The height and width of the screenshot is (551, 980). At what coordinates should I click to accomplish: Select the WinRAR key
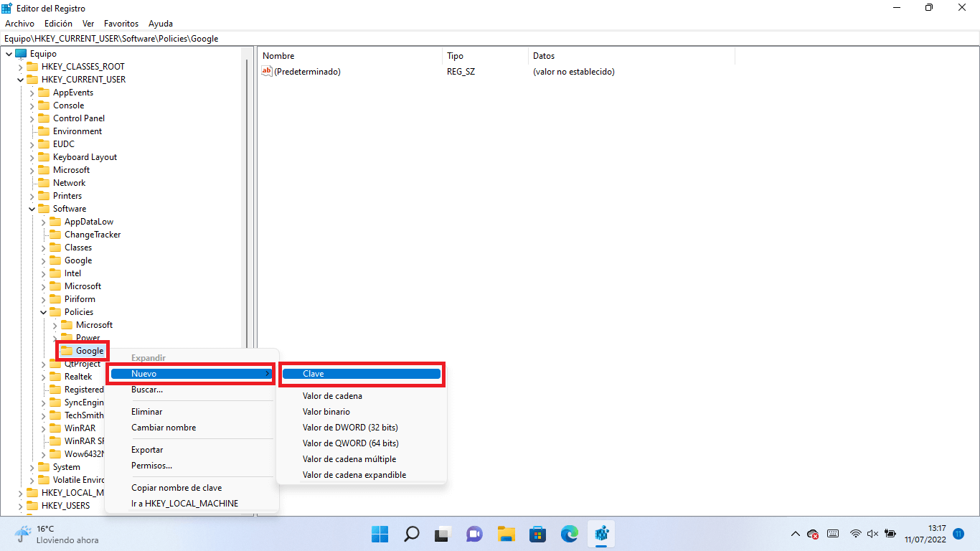pos(80,428)
